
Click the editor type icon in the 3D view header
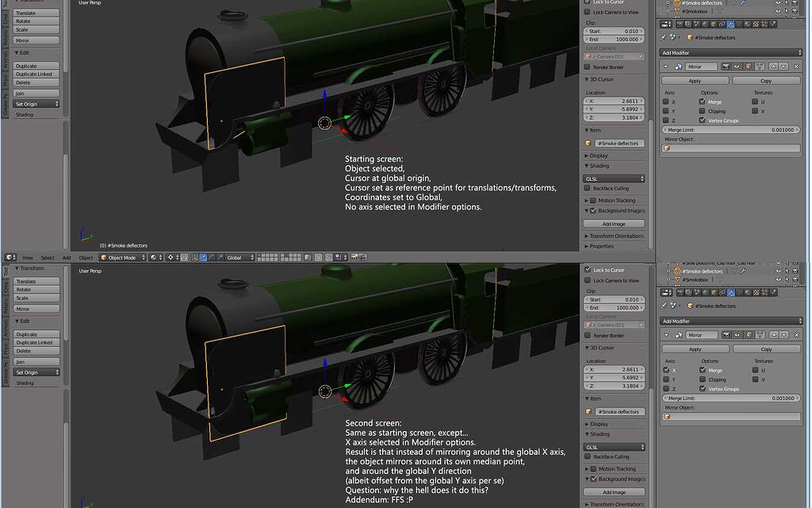[x=10, y=258]
